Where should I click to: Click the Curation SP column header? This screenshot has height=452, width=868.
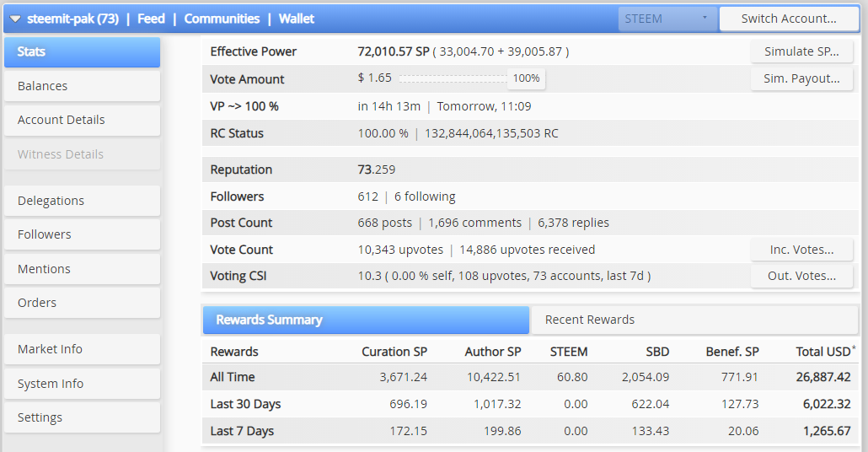394,352
